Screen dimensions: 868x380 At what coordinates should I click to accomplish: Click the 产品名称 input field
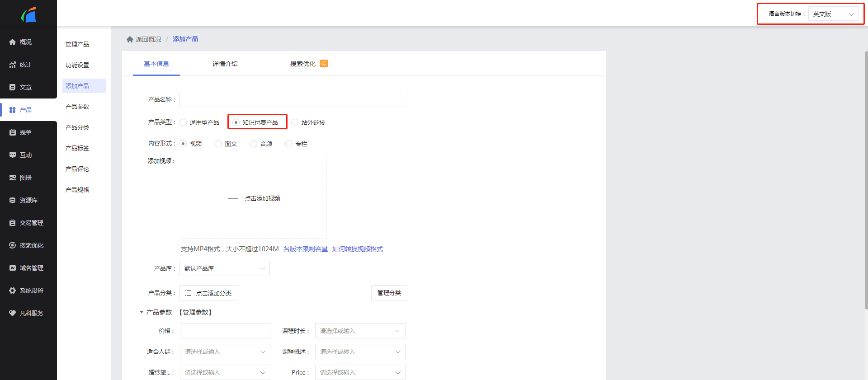293,99
